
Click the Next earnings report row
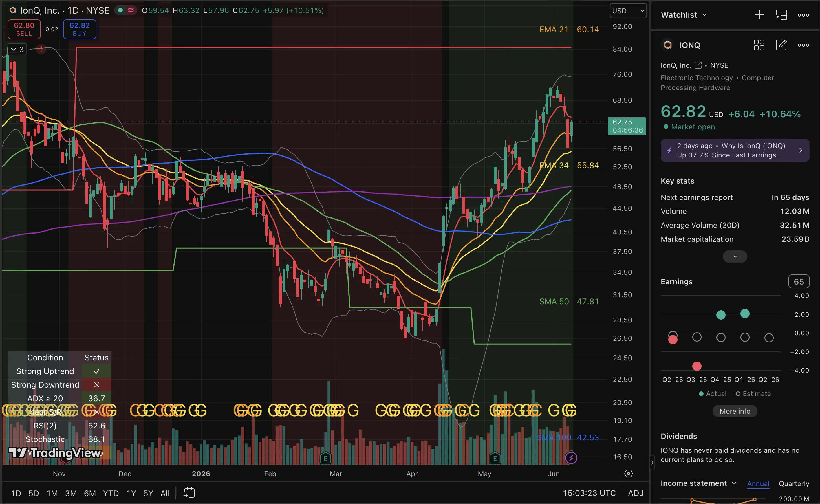735,197
